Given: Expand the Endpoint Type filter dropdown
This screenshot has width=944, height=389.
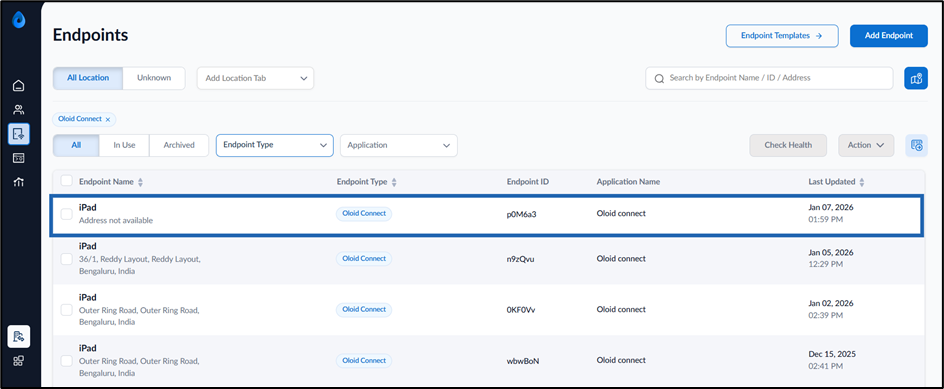Looking at the screenshot, I should (x=275, y=145).
